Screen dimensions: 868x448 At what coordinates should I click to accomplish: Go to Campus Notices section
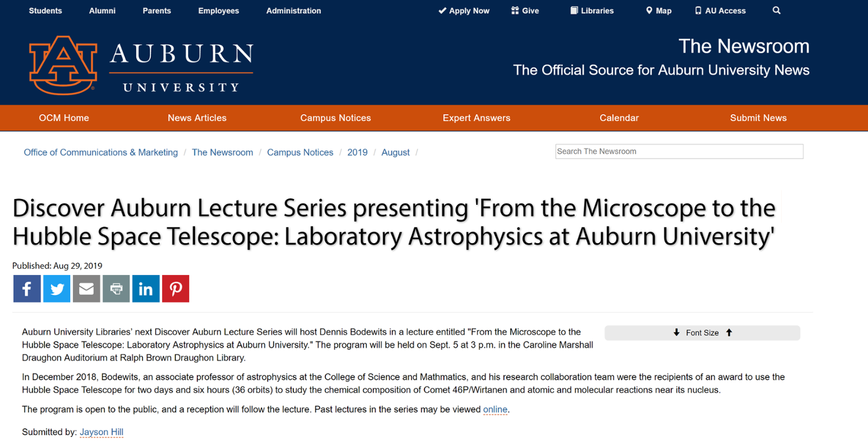pyautogui.click(x=335, y=118)
